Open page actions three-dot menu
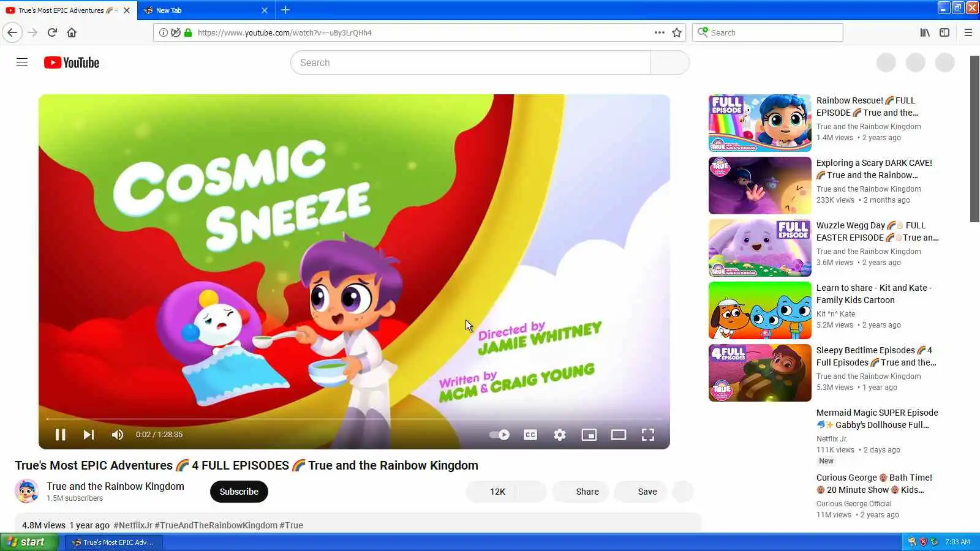The height and width of the screenshot is (551, 980). pyautogui.click(x=659, y=32)
